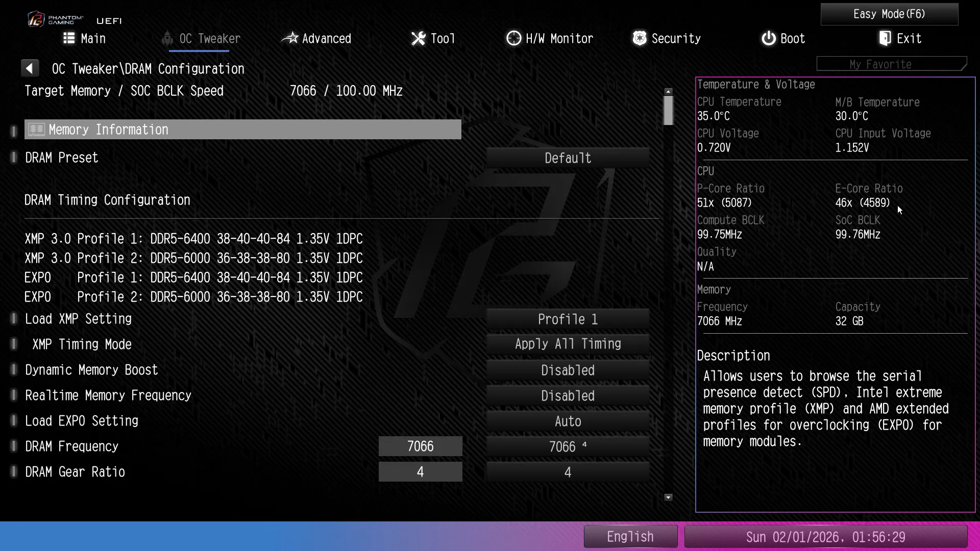
Task: Click the DRAM Gear Ratio selector showing 4
Action: 568,472
